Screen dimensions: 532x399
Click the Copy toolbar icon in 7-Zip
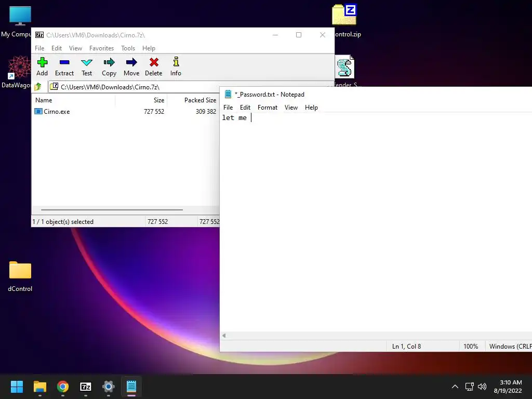coord(109,66)
